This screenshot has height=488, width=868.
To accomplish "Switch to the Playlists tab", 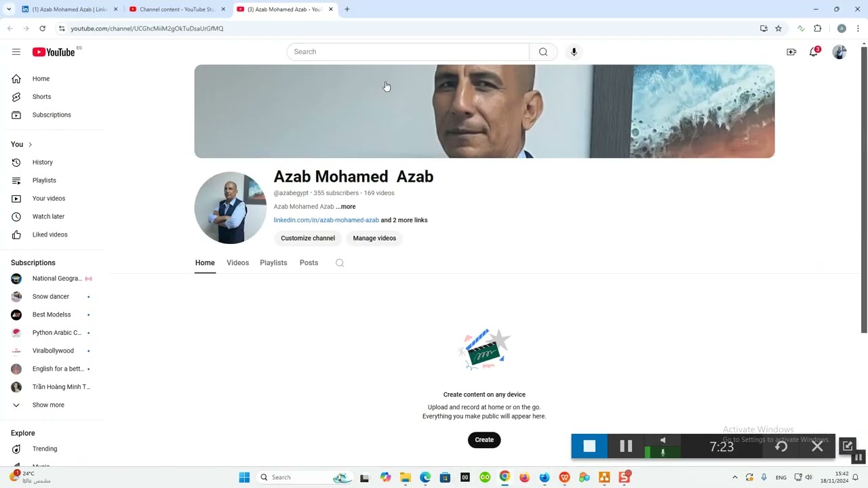I will [273, 263].
